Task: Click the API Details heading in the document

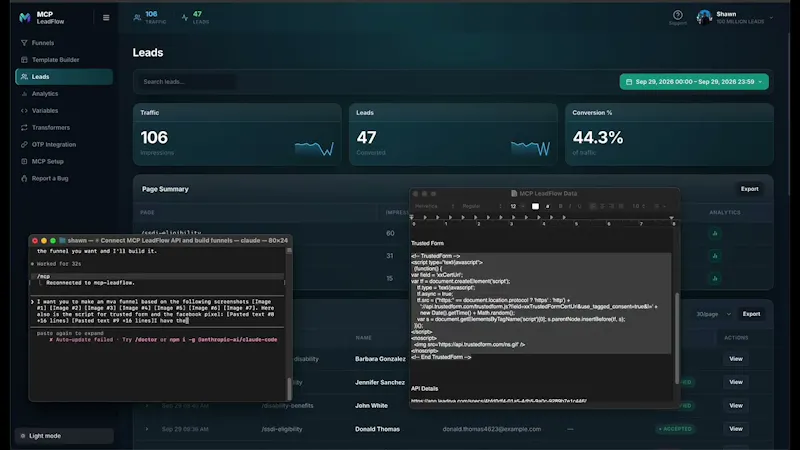Action: tap(424, 388)
